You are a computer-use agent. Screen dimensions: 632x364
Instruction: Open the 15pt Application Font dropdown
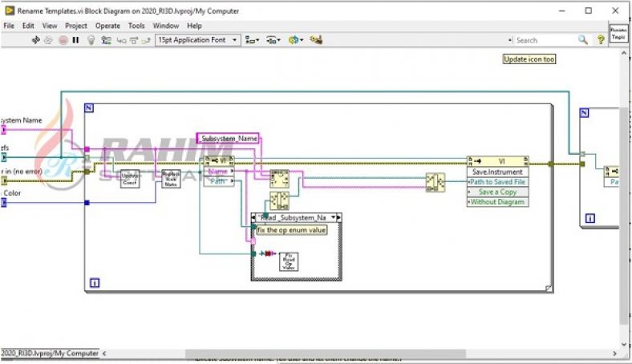click(198, 40)
